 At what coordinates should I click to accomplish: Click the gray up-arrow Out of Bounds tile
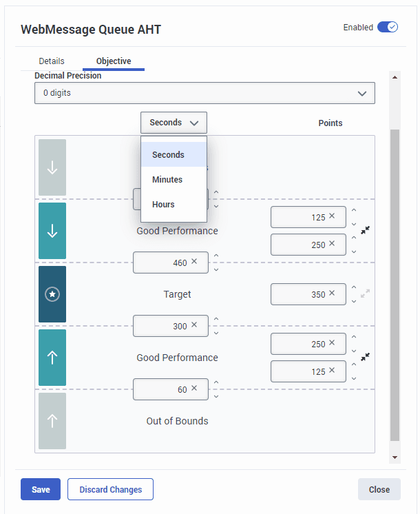pyautogui.click(x=52, y=421)
